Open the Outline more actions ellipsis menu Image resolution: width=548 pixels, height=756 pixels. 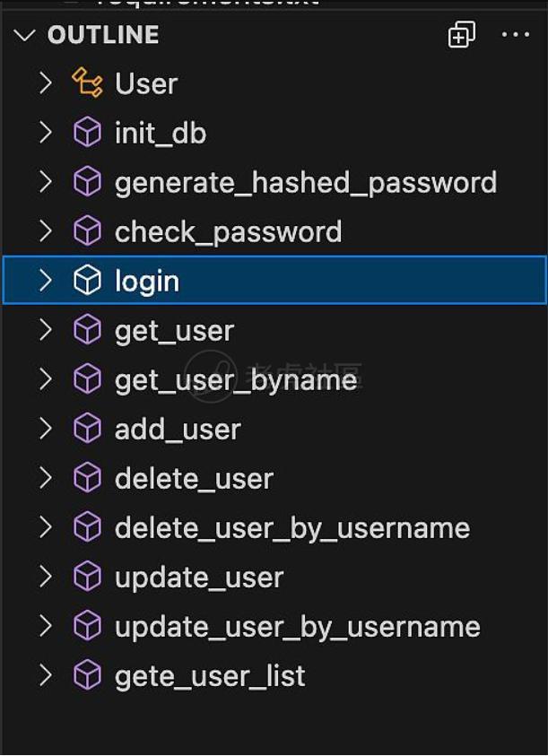pyautogui.click(x=516, y=35)
